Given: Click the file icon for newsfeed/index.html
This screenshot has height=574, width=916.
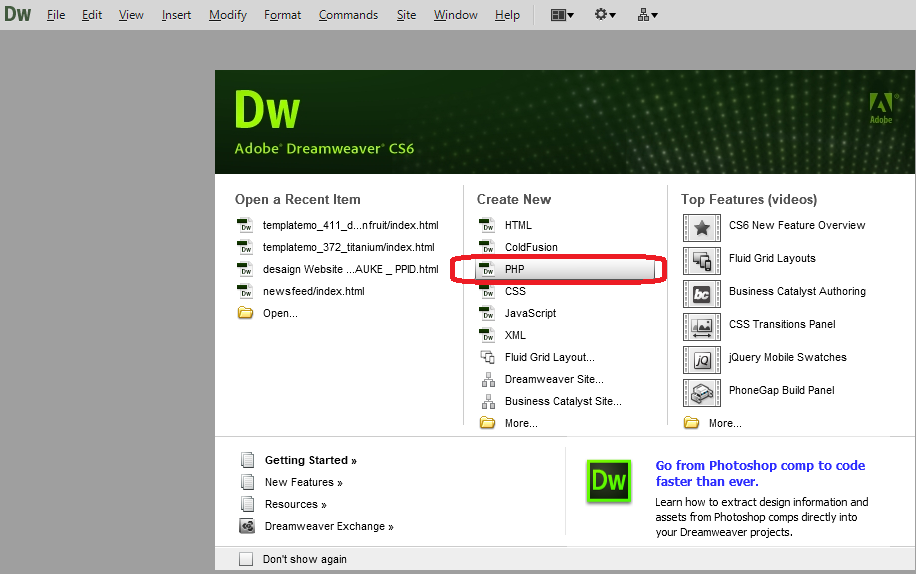Looking at the screenshot, I should (x=245, y=291).
